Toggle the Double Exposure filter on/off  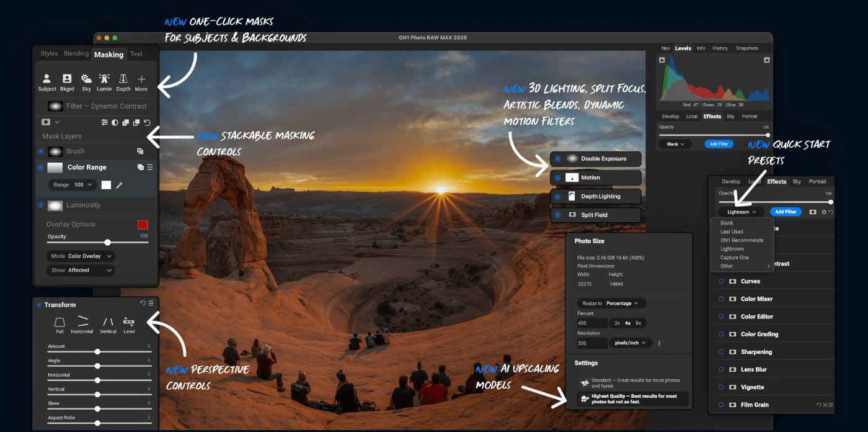tap(557, 159)
